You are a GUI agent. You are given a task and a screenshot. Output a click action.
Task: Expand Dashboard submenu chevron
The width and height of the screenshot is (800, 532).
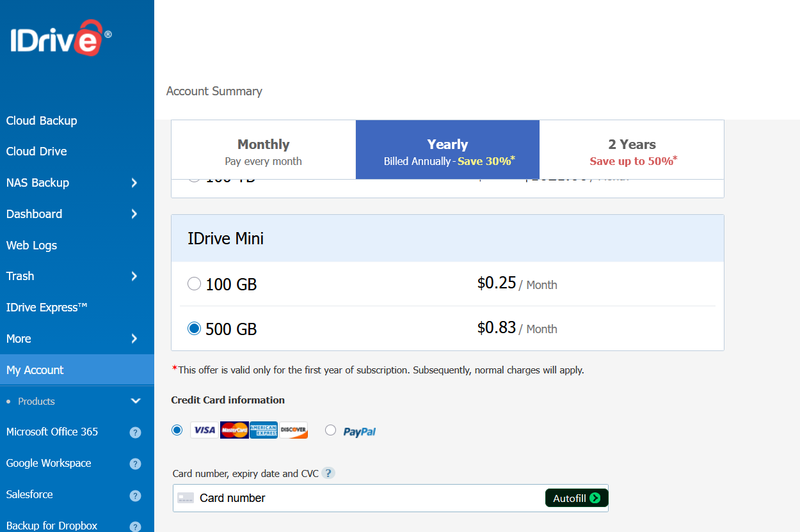(134, 214)
